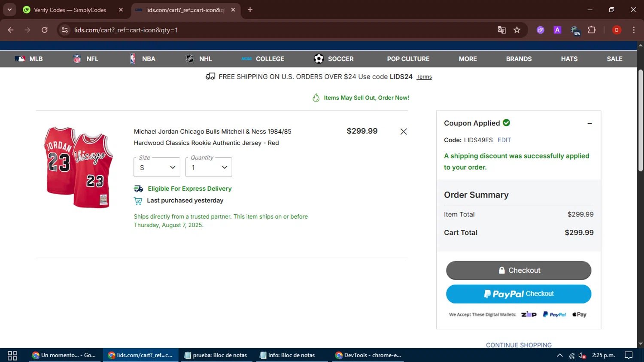Click EDIT next to coupon code LIDS49FS
The height and width of the screenshot is (362, 644).
[x=504, y=140]
